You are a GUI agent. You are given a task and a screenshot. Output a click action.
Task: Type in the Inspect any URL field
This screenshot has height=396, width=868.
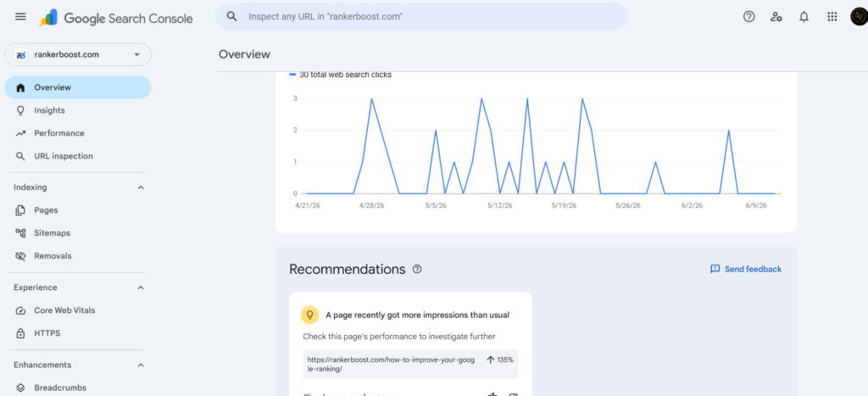click(x=422, y=17)
